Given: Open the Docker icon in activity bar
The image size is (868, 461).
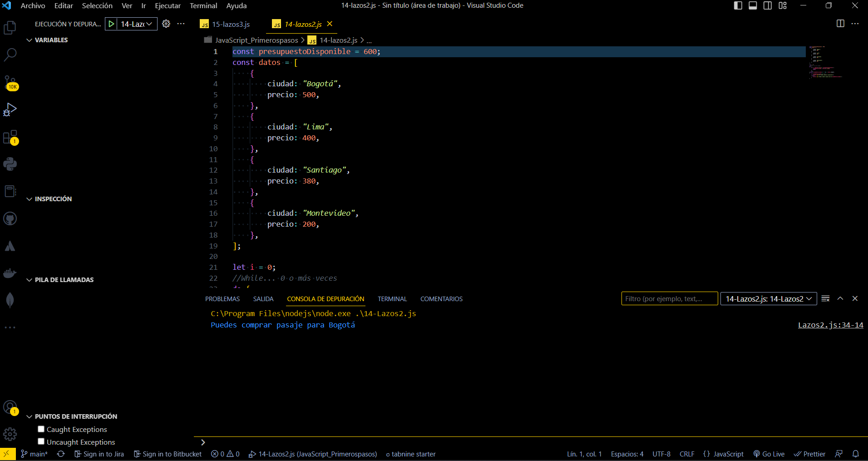Looking at the screenshot, I should click(x=10, y=273).
